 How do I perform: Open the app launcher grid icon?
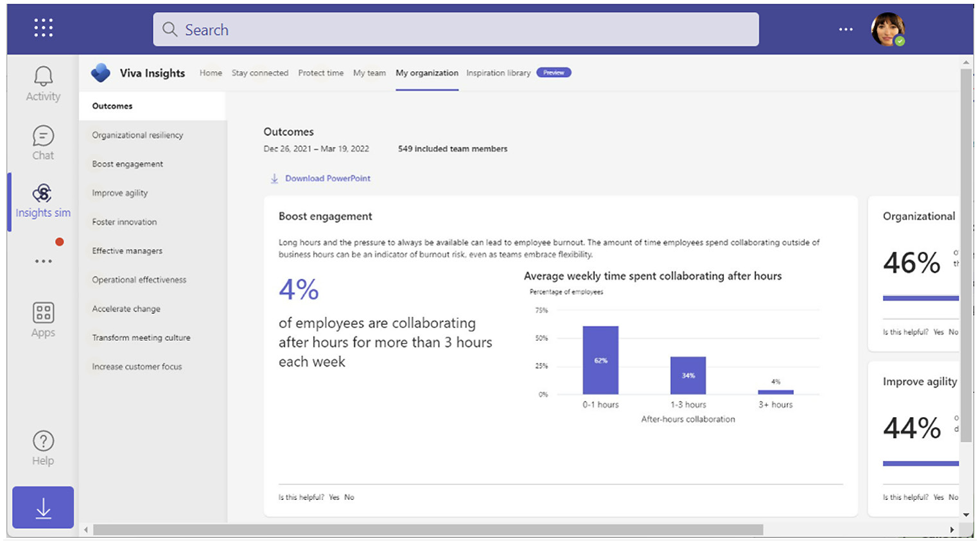pyautogui.click(x=43, y=28)
